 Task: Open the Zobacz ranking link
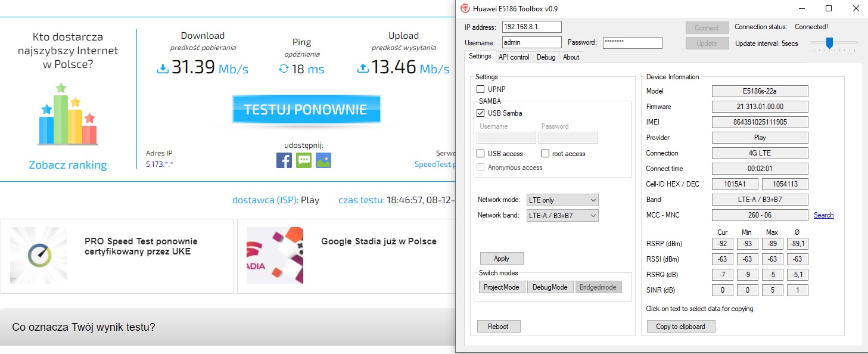click(x=68, y=165)
